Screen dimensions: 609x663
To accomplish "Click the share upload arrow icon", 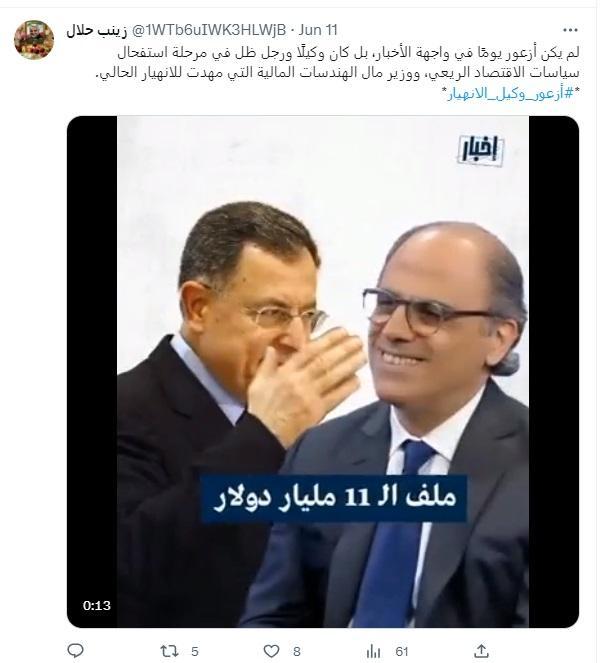I will point(482,650).
